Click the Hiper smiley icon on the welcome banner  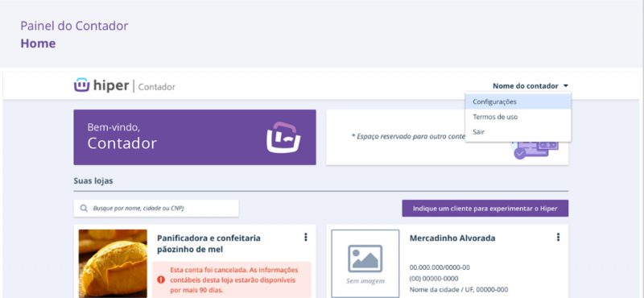[283, 137]
